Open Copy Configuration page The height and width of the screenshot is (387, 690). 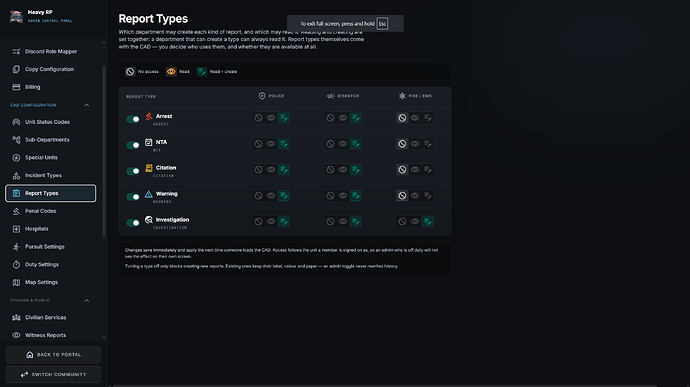click(x=51, y=69)
